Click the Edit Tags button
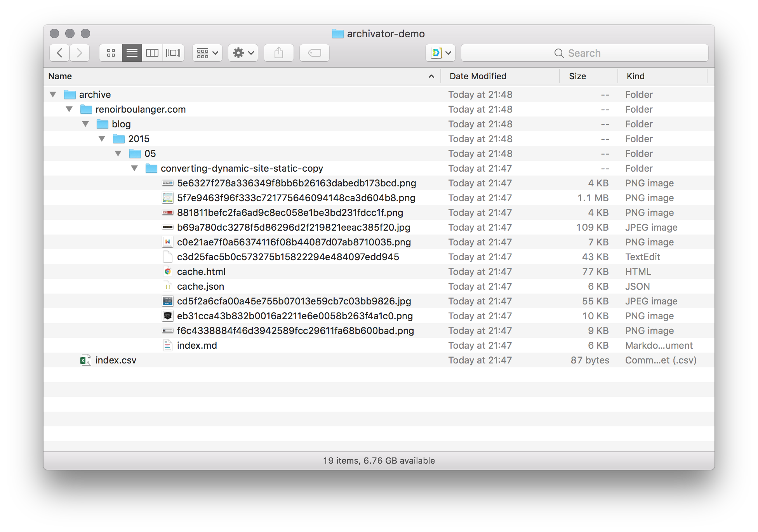Viewport: 758px width, 532px height. tap(315, 53)
